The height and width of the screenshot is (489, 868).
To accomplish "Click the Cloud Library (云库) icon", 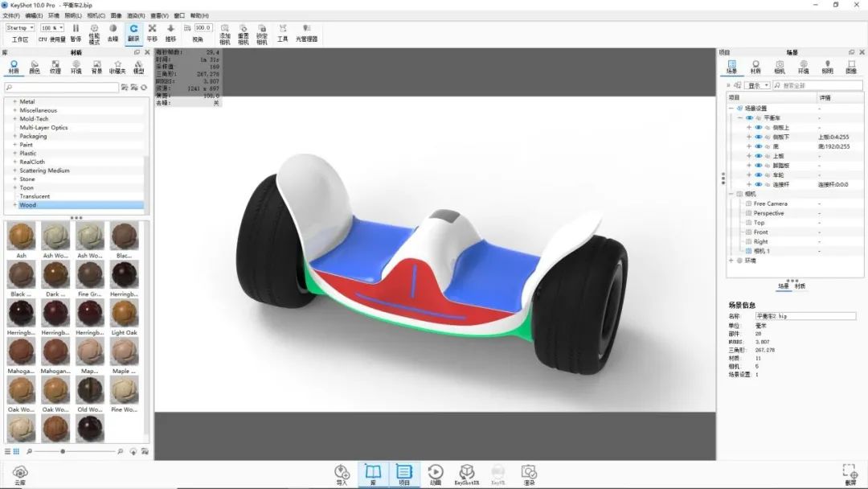I will [20, 474].
